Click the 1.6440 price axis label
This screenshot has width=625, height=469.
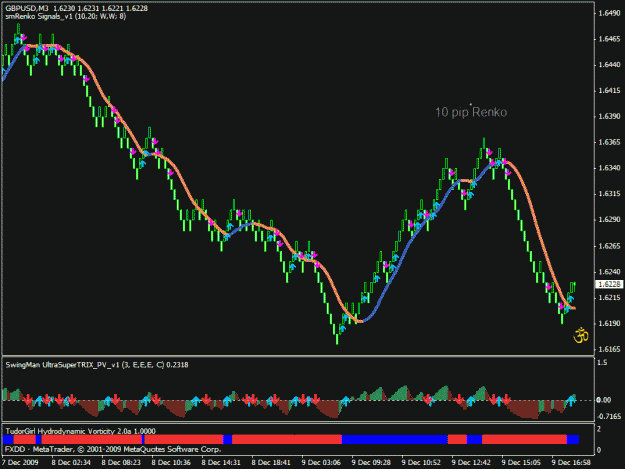(609, 65)
